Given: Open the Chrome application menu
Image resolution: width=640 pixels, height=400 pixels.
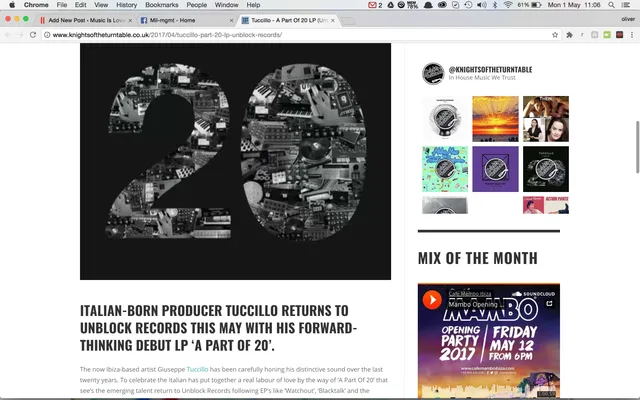Looking at the screenshot, I should pyautogui.click(x=36, y=5).
